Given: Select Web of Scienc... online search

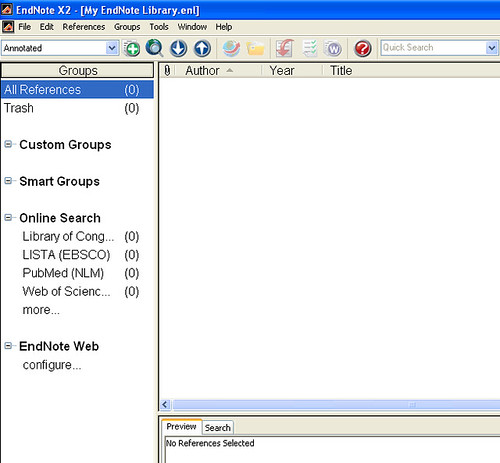Looking at the screenshot, I should click(x=80, y=292).
